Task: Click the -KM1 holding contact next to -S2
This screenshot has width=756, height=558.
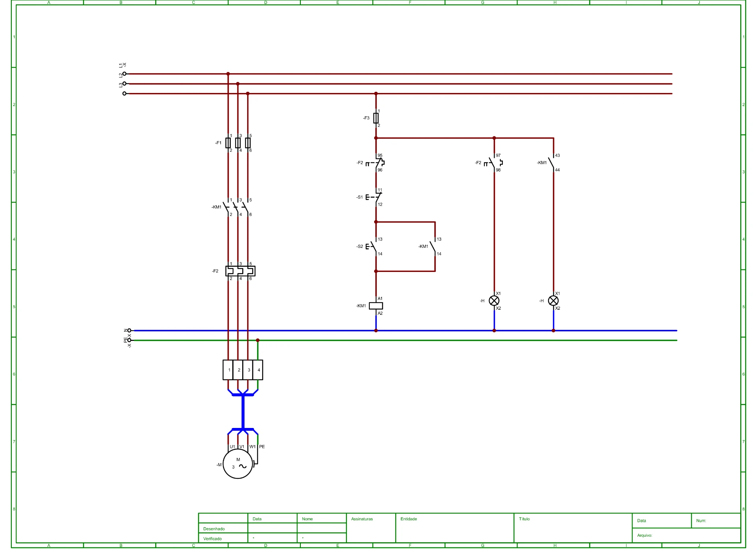Action: pyautogui.click(x=433, y=247)
